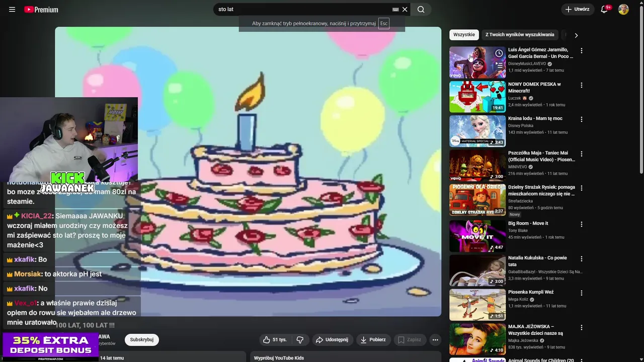Click '14 lat temu' upload date text
This screenshot has width=644, height=362.
point(112,358)
